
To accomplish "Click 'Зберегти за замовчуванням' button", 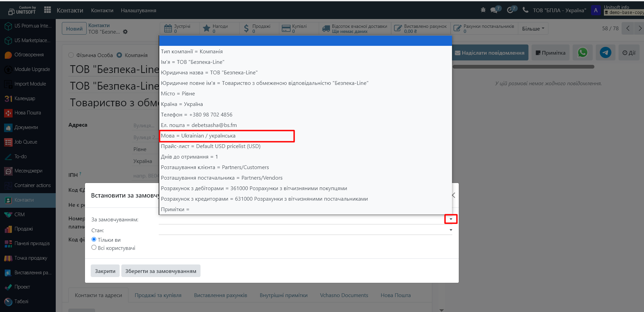I will (161, 271).
